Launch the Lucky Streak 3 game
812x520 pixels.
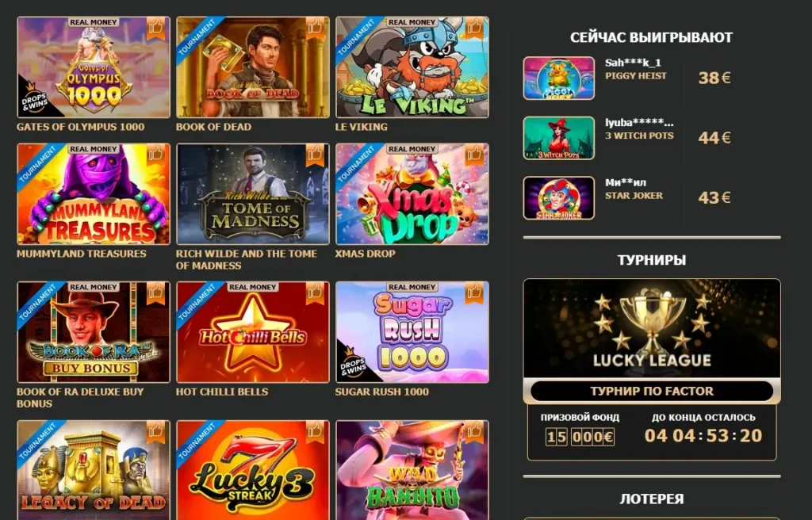[x=253, y=470]
